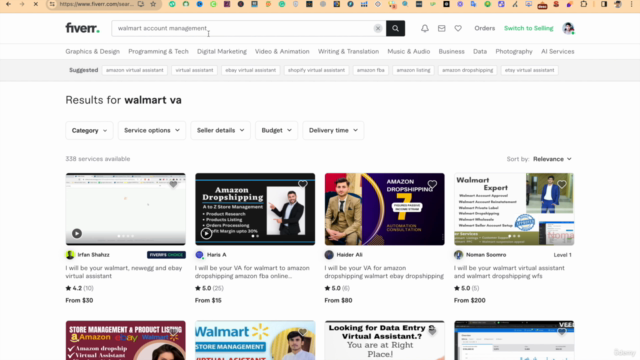
Task: Open Writing & Translation category
Action: [x=348, y=51]
